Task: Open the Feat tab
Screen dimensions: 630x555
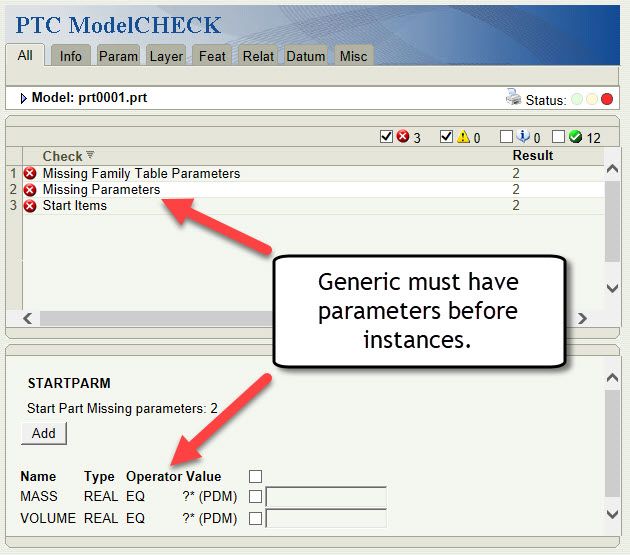Action: pyautogui.click(x=212, y=56)
